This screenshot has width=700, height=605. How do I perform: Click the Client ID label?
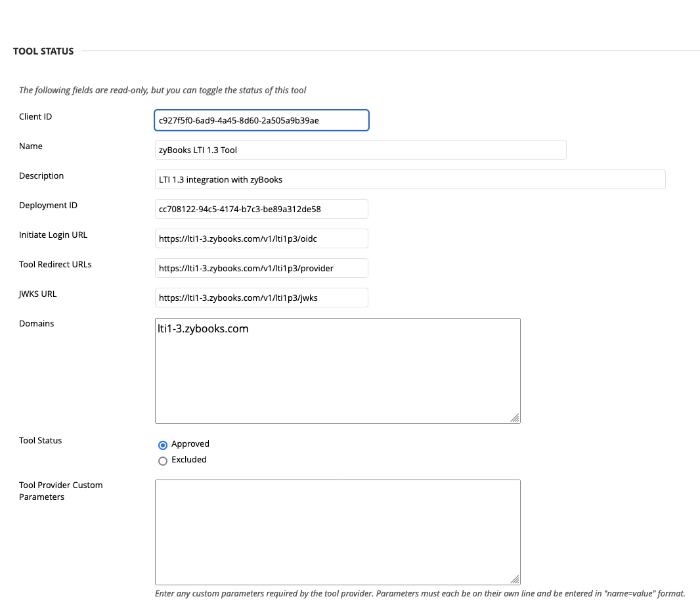click(x=35, y=117)
